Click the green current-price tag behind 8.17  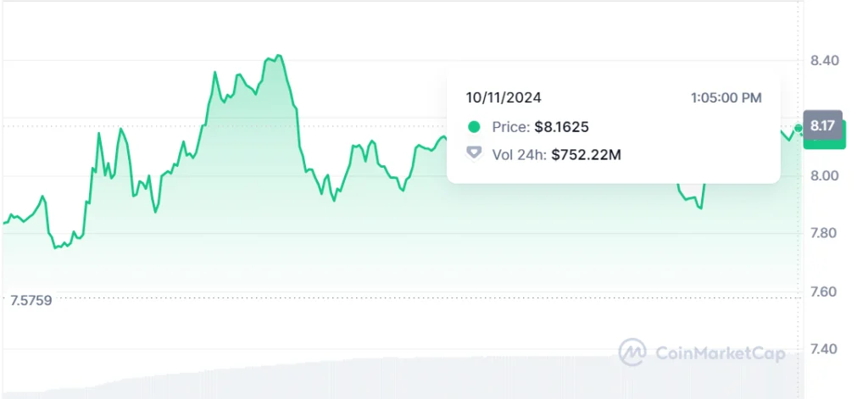(825, 141)
